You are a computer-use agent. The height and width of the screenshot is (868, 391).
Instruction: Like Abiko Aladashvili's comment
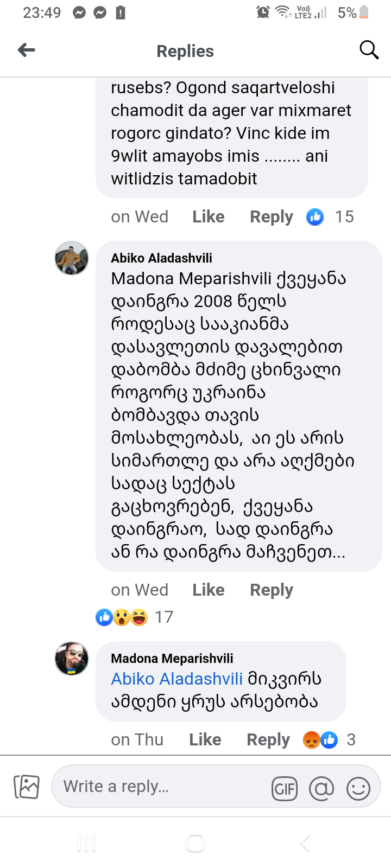pos(208,590)
